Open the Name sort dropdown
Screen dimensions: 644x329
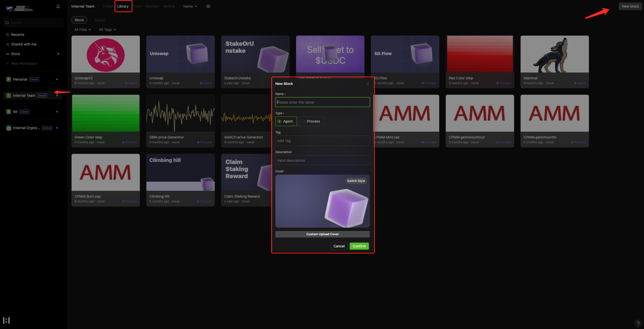[x=190, y=7]
